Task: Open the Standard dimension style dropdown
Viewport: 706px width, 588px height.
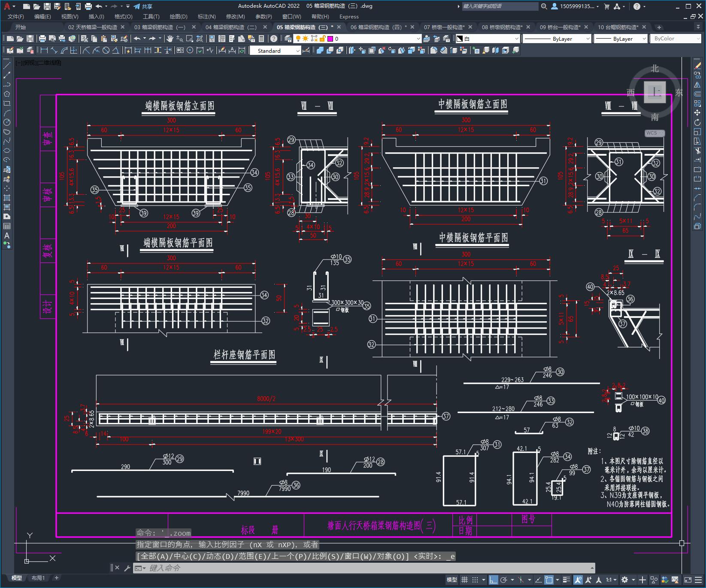Action: coord(276,51)
